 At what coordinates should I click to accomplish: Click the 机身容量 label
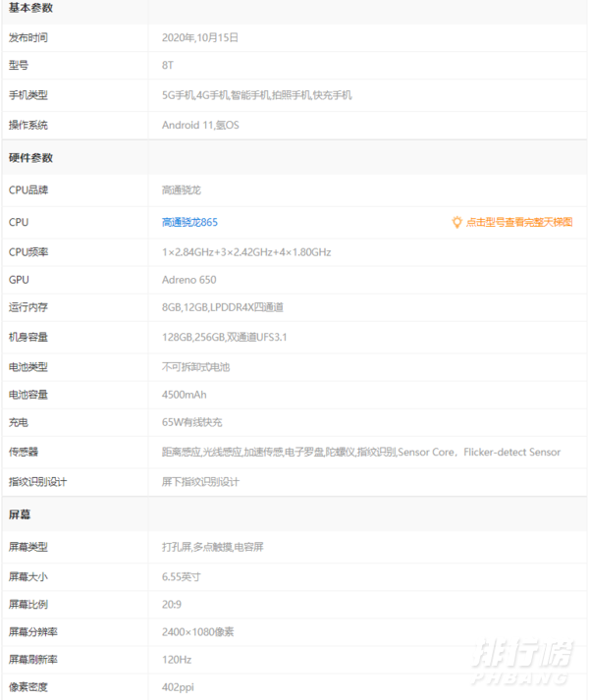pyautogui.click(x=28, y=337)
